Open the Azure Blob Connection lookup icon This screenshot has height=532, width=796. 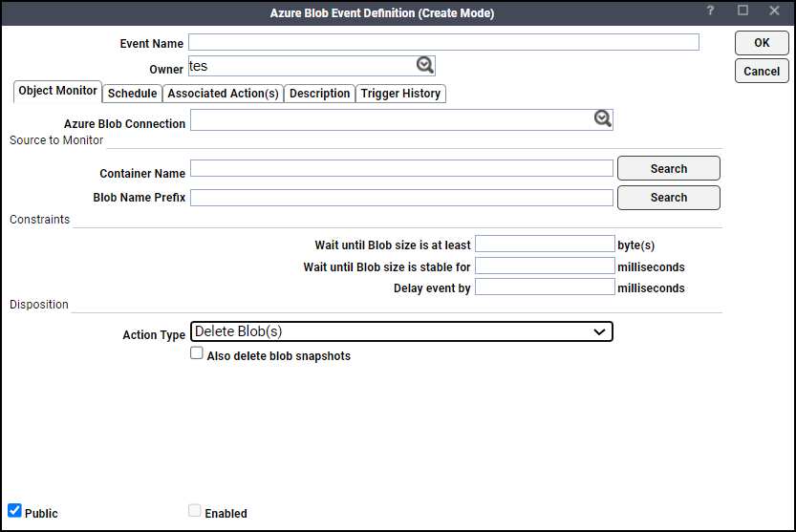coord(603,118)
